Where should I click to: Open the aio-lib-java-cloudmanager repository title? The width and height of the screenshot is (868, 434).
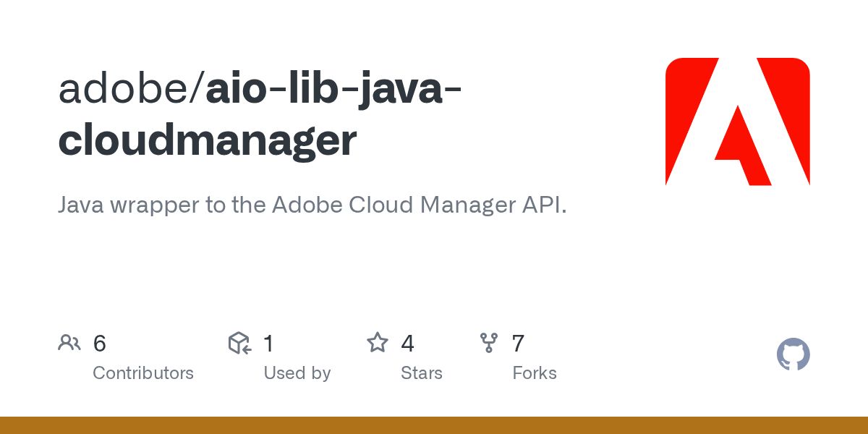click(x=262, y=114)
